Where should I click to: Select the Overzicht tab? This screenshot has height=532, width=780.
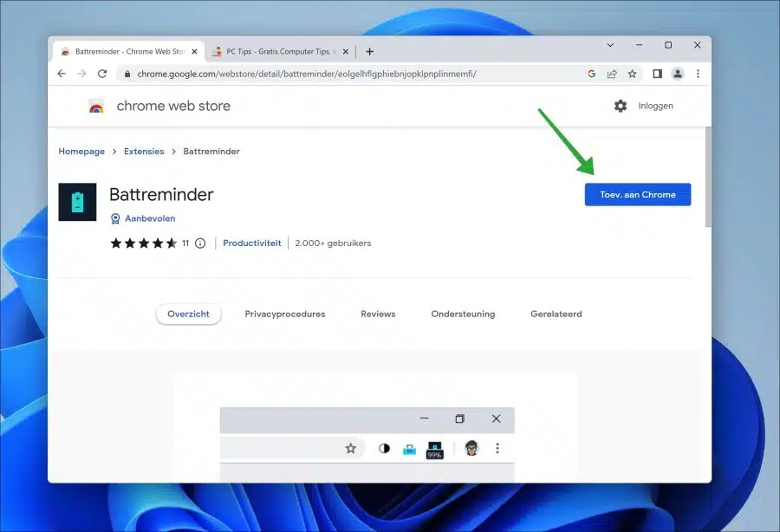click(189, 314)
